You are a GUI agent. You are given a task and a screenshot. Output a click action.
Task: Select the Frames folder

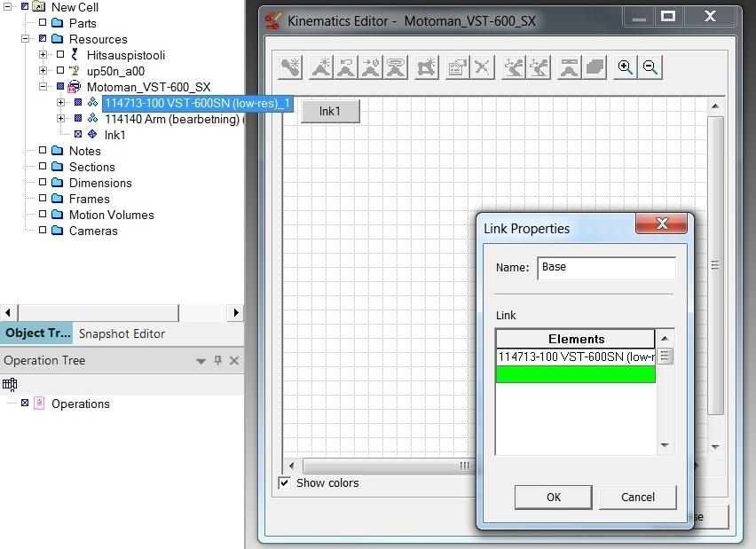(x=90, y=199)
